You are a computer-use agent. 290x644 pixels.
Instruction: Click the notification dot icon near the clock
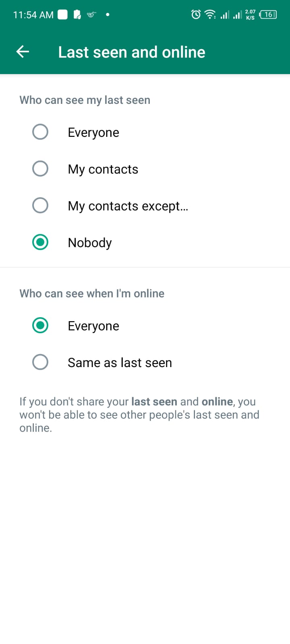tap(108, 14)
